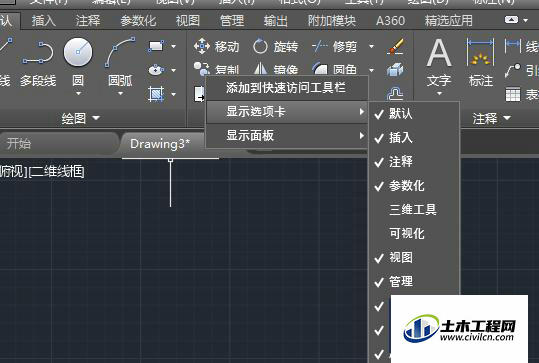539x363 pixels.
Task: Click the Ellipse tool icon
Action: coord(156,70)
